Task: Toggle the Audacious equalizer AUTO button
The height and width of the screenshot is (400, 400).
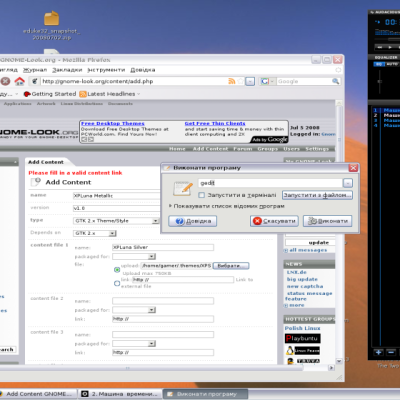Action: [392, 64]
